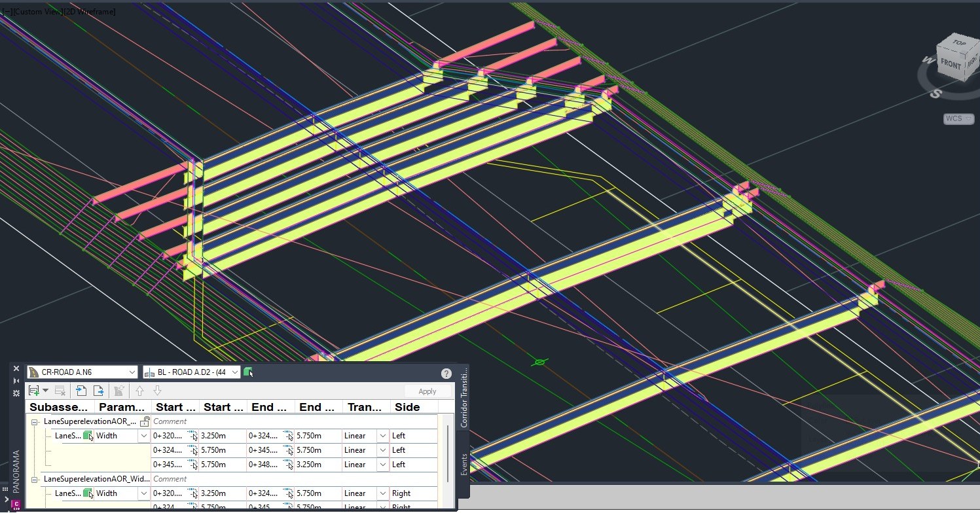Open the Width parameter dropdown in Right row

click(x=143, y=493)
